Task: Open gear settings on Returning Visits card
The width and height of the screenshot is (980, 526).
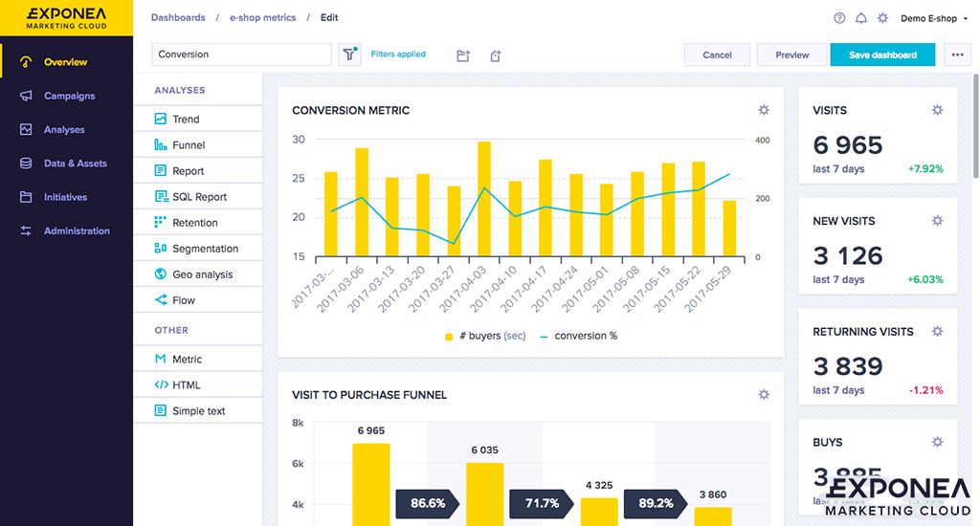Action: point(938,331)
